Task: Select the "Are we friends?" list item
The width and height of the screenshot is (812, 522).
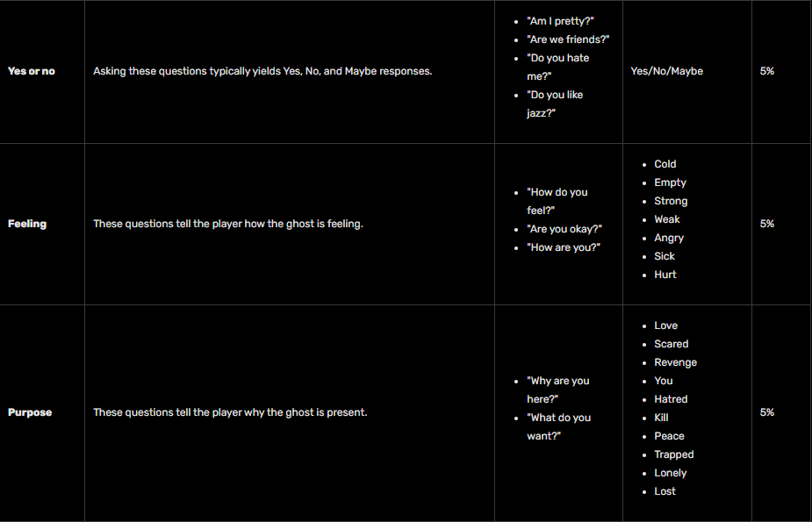Action: point(567,39)
